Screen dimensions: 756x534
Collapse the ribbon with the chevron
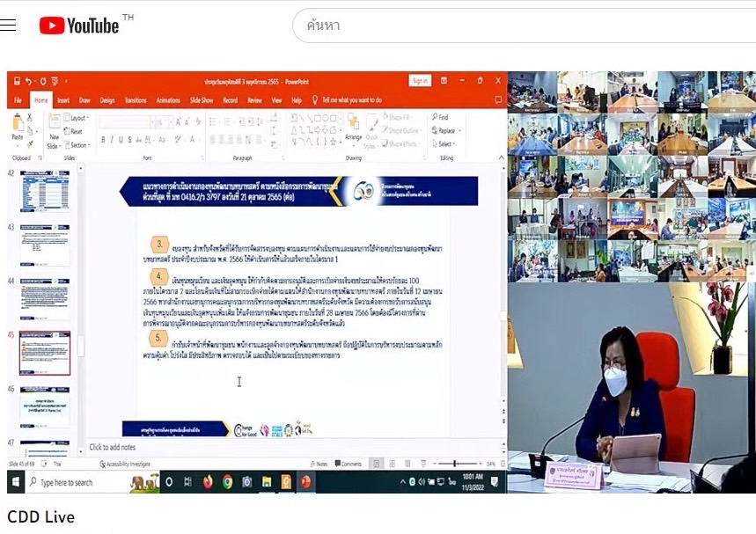pyautogui.click(x=501, y=157)
